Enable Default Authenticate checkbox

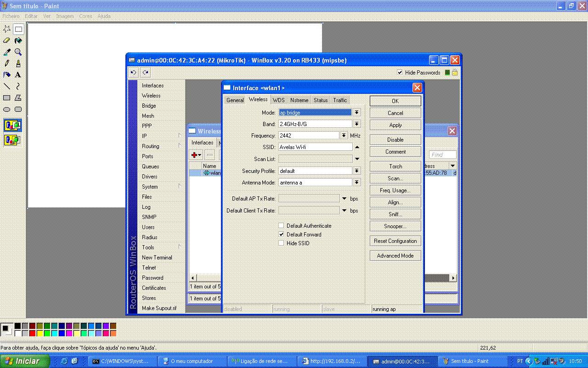click(281, 226)
